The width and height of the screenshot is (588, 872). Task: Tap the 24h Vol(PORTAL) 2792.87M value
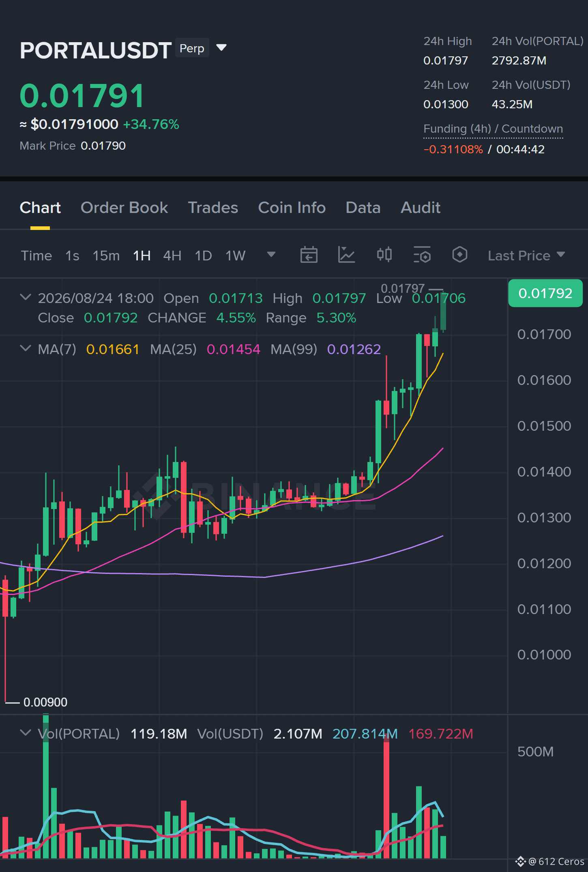point(519,61)
